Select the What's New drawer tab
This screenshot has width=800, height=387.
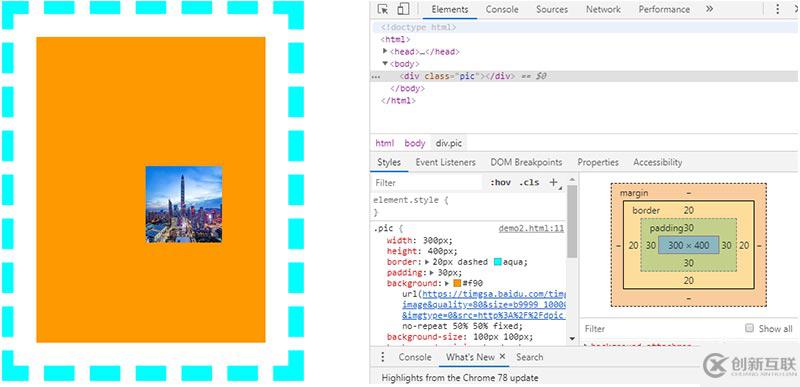(470, 357)
